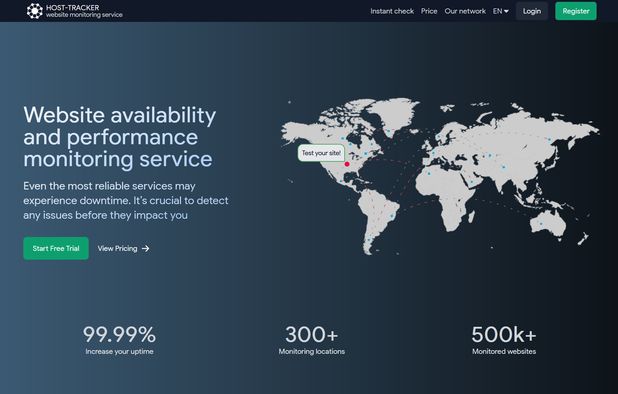
Task: Click the 300+ Monitoring locations statistic
Action: [311, 340]
